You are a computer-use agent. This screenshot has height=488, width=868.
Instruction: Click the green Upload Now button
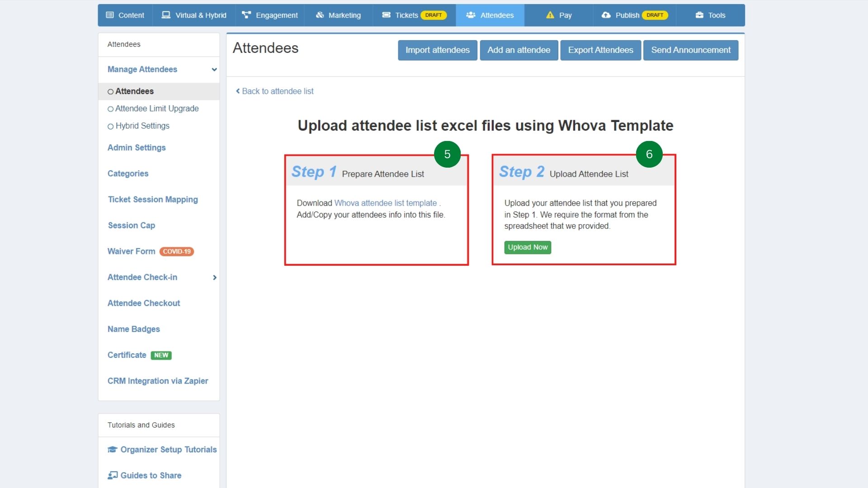pos(528,247)
